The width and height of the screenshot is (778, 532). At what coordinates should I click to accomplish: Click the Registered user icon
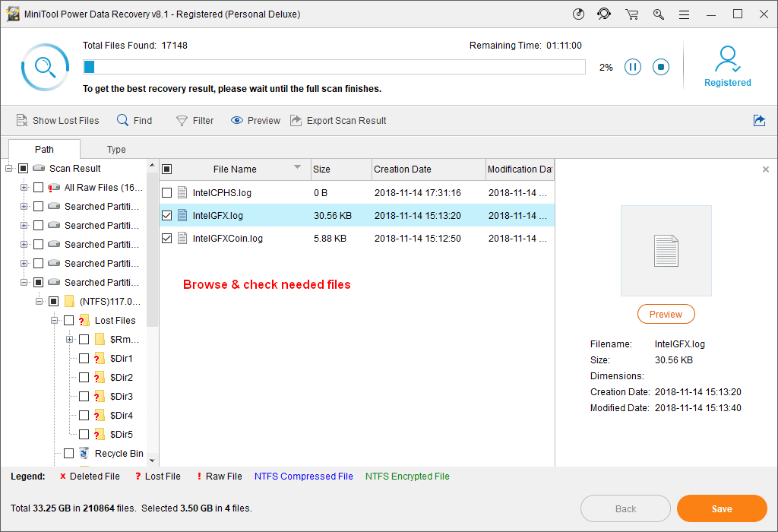pyautogui.click(x=727, y=59)
